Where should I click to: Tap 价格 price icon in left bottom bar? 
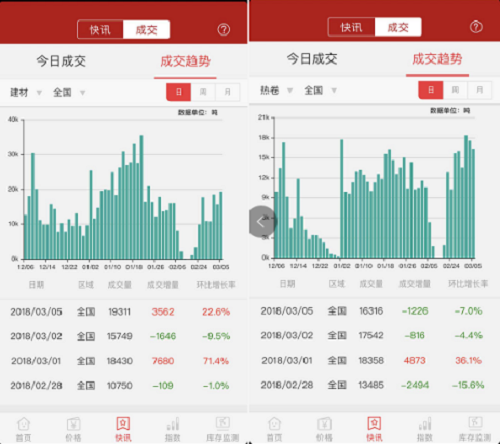(x=73, y=429)
